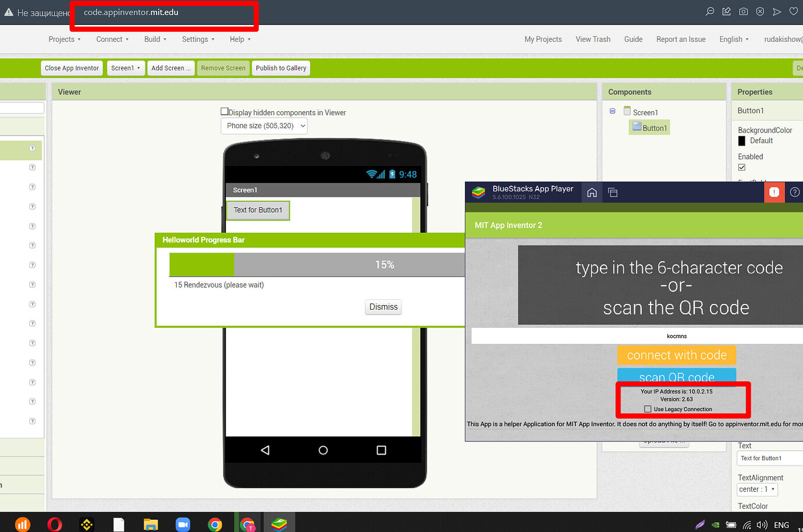Open BlueStacks recent apps icon
The height and width of the screenshot is (532, 803).
(613, 192)
